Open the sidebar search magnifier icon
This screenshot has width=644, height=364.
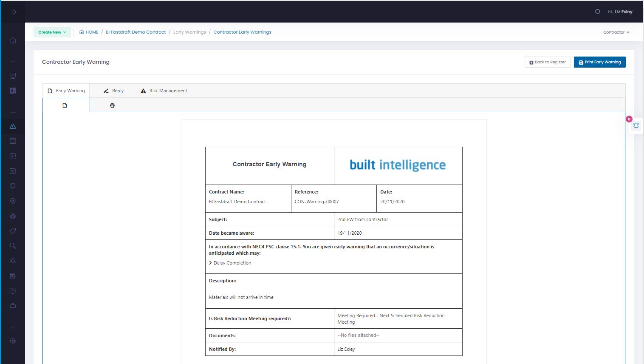[x=12, y=245]
